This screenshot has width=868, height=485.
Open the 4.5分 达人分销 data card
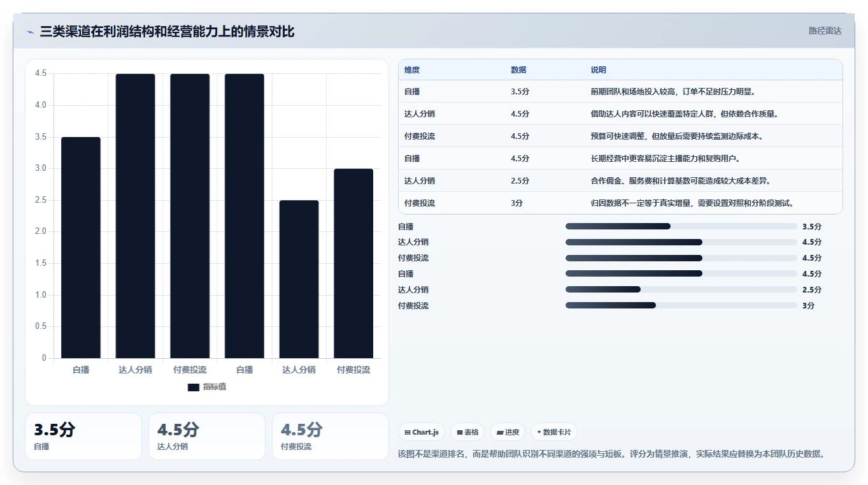[x=207, y=436]
